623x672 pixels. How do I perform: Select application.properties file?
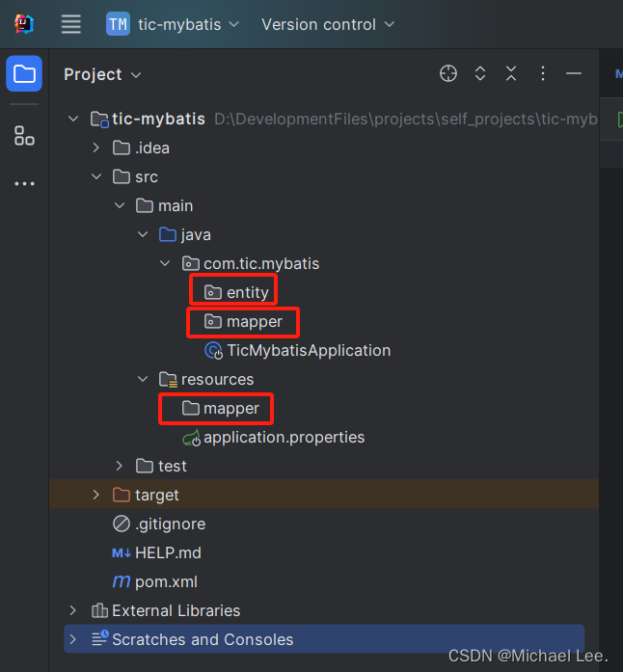pos(274,438)
